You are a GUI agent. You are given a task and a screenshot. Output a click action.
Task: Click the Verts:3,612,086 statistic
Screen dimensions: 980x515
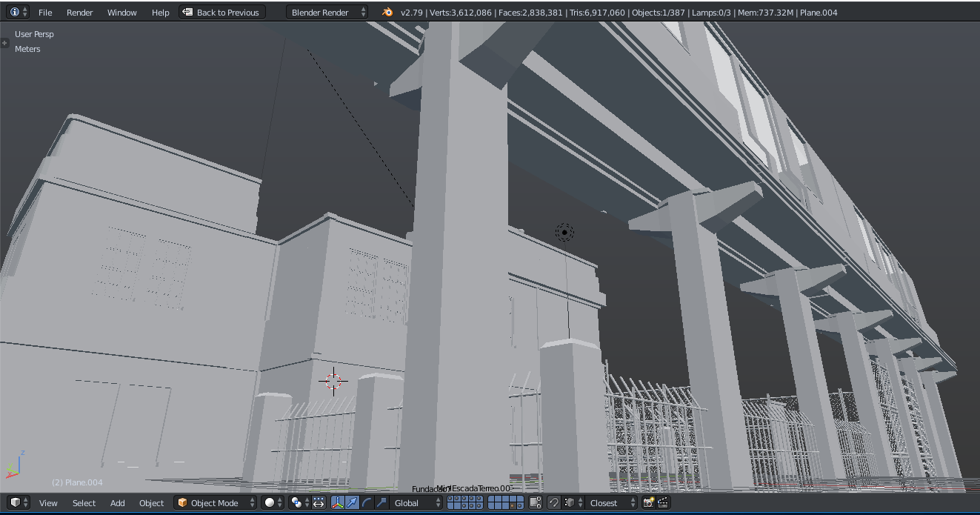pyautogui.click(x=461, y=13)
